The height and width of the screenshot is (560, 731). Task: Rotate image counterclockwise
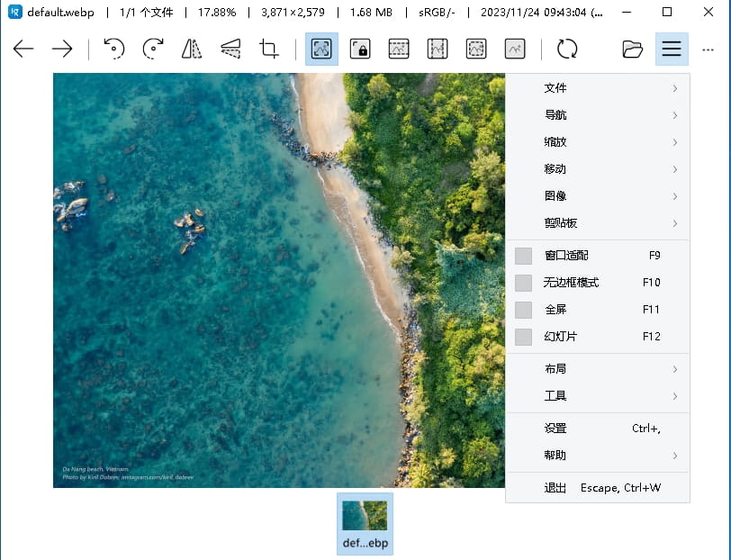(113, 49)
